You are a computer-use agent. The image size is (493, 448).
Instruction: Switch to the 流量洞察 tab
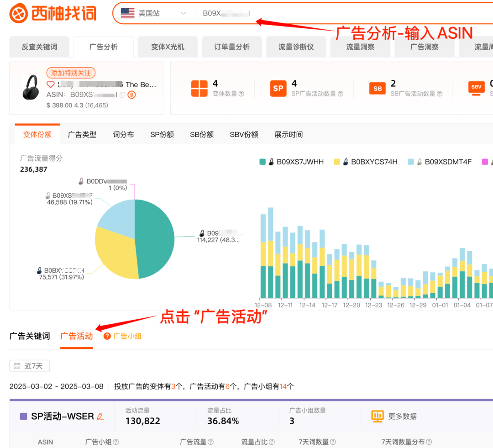click(360, 47)
